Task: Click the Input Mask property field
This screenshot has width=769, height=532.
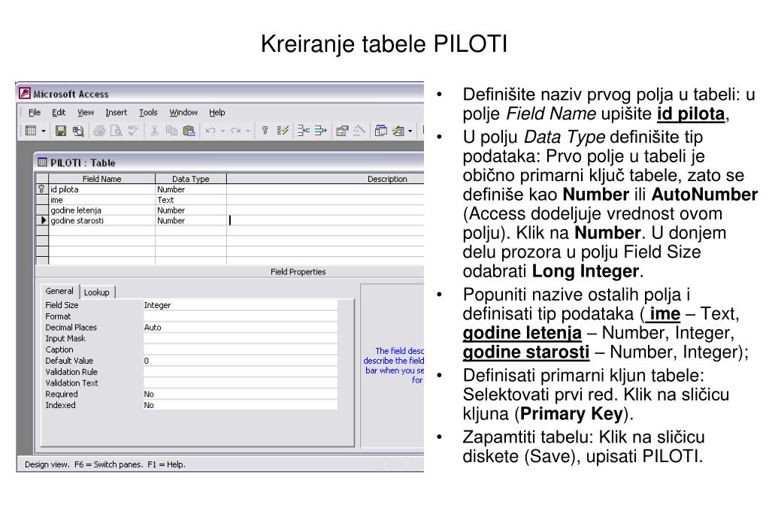Action: (x=241, y=338)
